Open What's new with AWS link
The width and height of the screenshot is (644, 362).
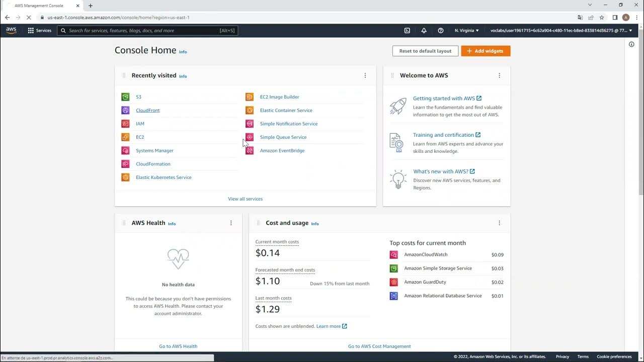pyautogui.click(x=444, y=171)
